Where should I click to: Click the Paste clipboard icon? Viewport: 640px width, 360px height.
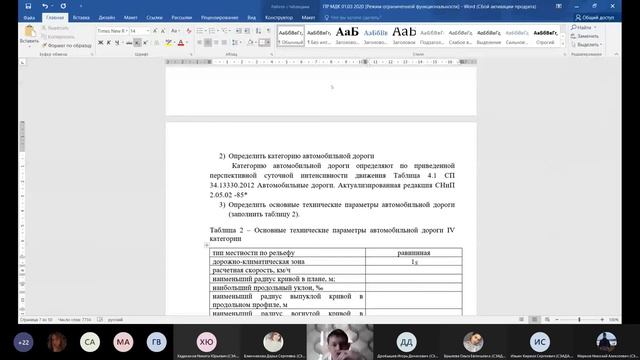click(29, 31)
